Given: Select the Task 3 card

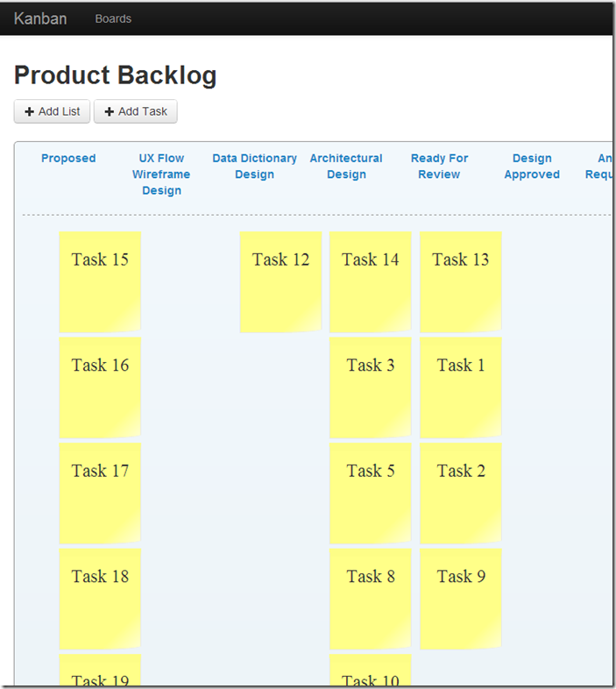Looking at the screenshot, I should [x=371, y=387].
